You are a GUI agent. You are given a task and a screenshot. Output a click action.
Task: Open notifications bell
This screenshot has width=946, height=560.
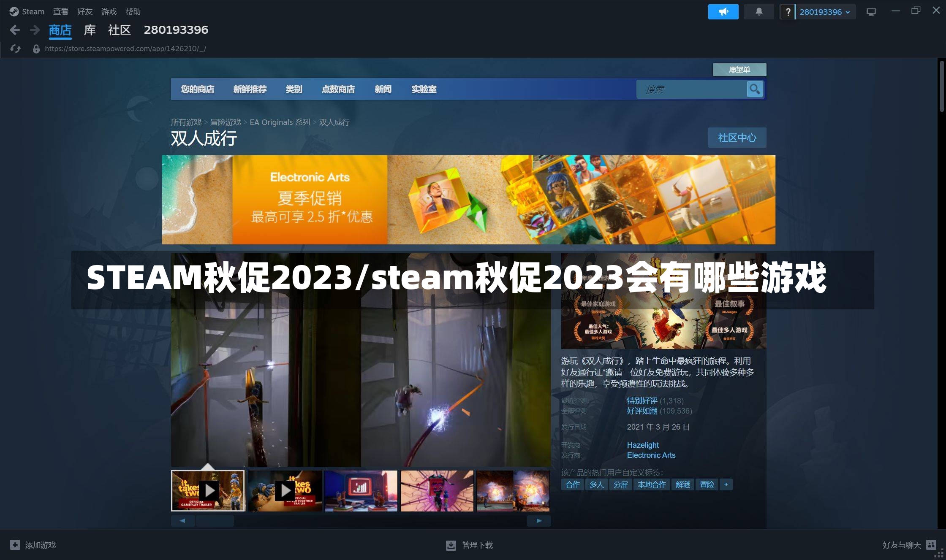(759, 12)
